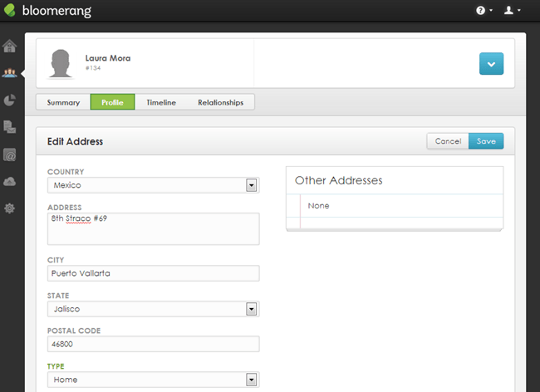Click the None entry under Other Addresses
The height and width of the screenshot is (392, 540).
318,206
